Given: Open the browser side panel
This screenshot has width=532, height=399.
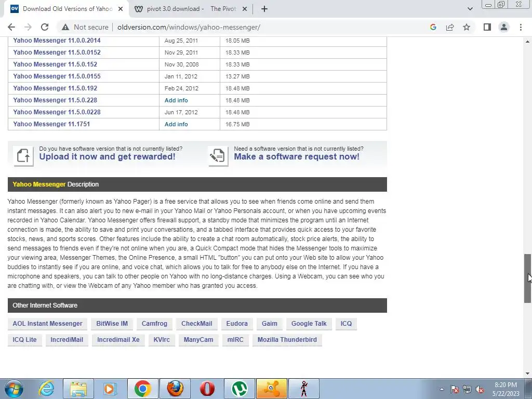Looking at the screenshot, I should click(487, 27).
